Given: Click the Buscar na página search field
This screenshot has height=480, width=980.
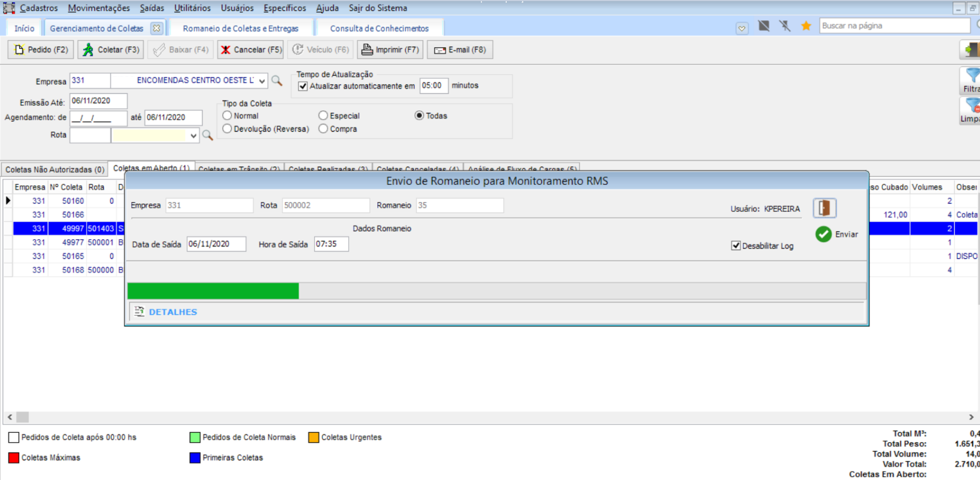Looking at the screenshot, I should pyautogui.click(x=895, y=26).
